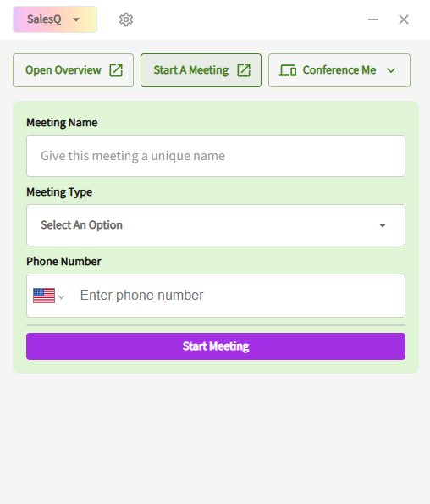Screen dimensions: 430x504
Task: Open the country code chevron next to flag
Action: point(61,297)
